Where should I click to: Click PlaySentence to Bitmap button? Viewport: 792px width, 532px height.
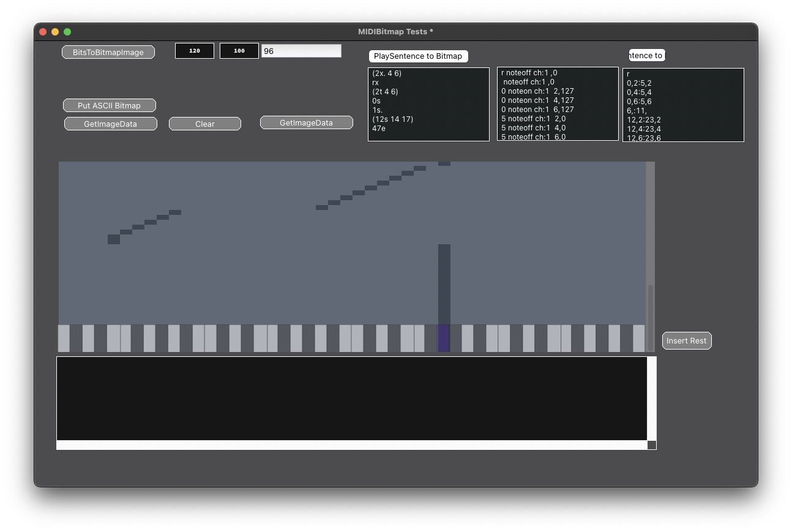[418, 56]
